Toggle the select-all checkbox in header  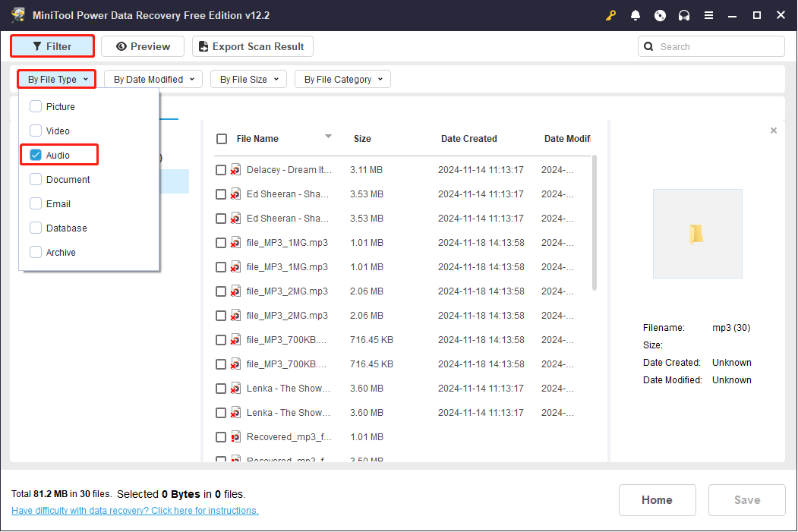pos(222,139)
